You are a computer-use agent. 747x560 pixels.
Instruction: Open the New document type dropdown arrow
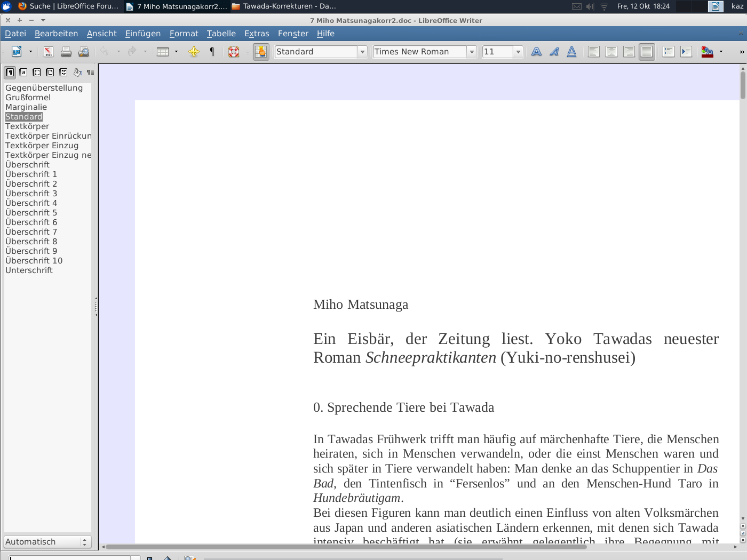30,52
